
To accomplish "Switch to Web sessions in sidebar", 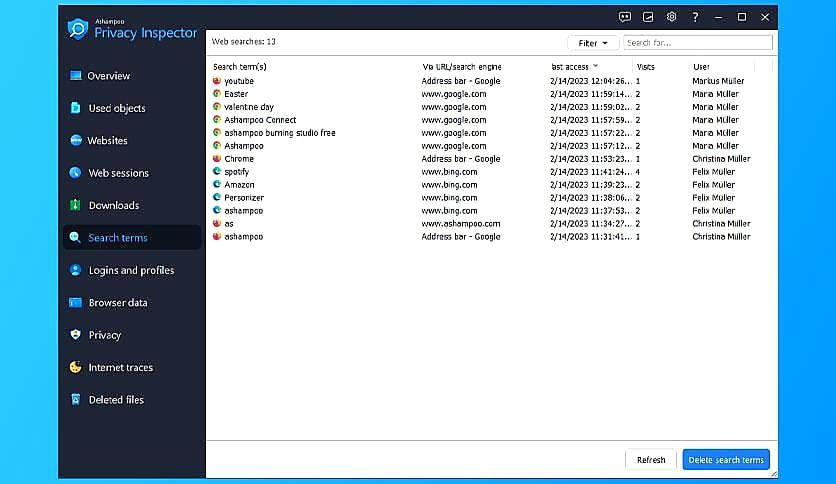I will [x=118, y=173].
